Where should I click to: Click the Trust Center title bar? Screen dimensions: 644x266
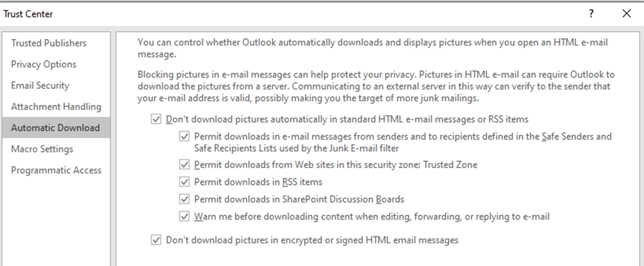coord(281,14)
